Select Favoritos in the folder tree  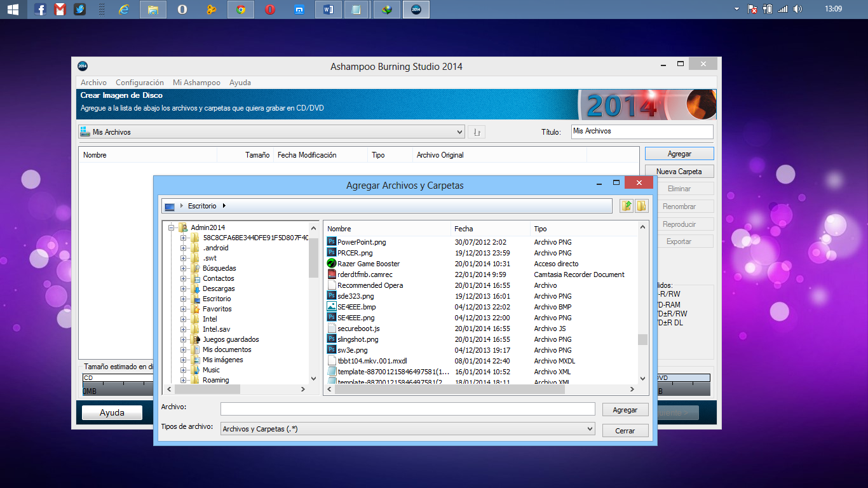click(217, 309)
